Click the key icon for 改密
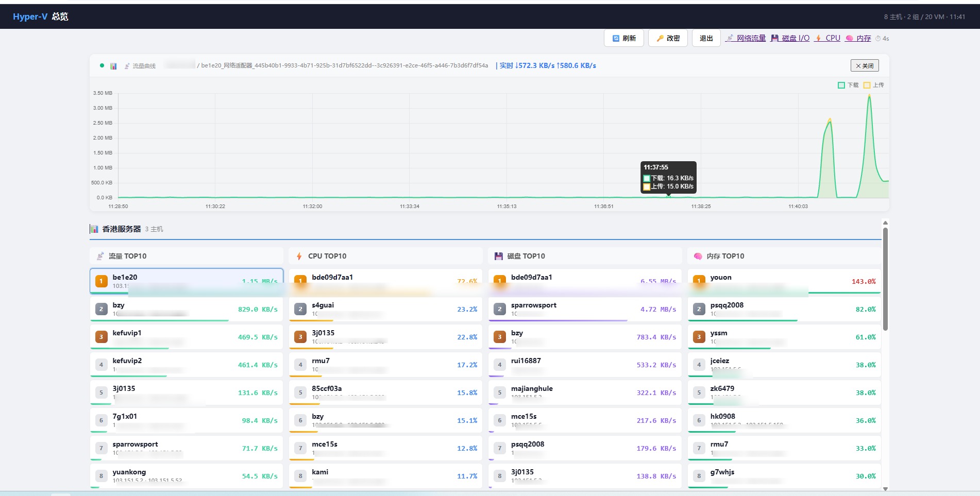 [x=660, y=38]
